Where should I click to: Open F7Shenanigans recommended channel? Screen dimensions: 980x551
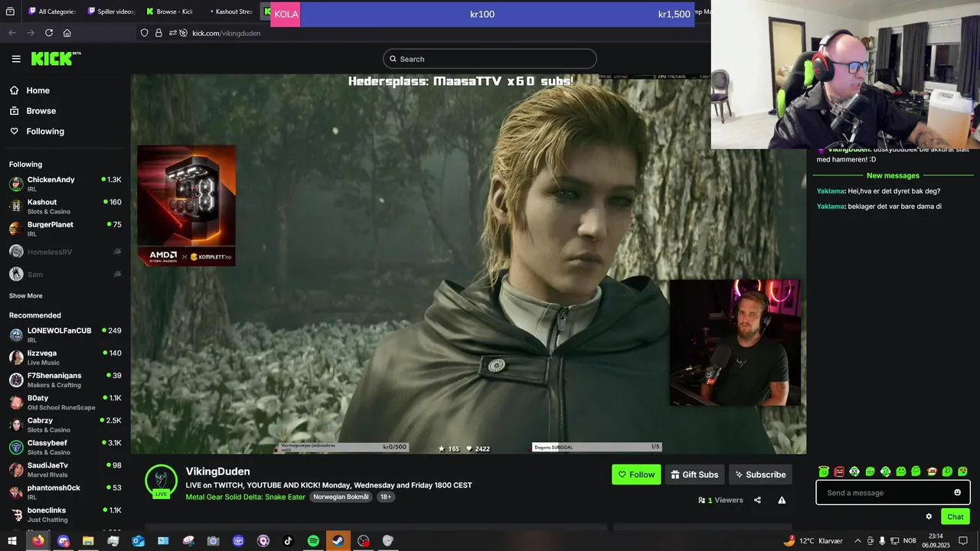tap(65, 380)
